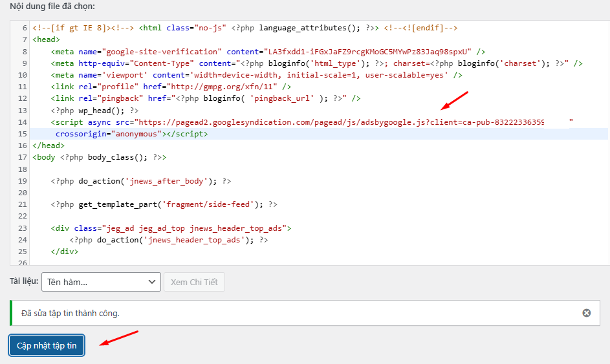Click the get_template_part side-feed line

coord(164,204)
